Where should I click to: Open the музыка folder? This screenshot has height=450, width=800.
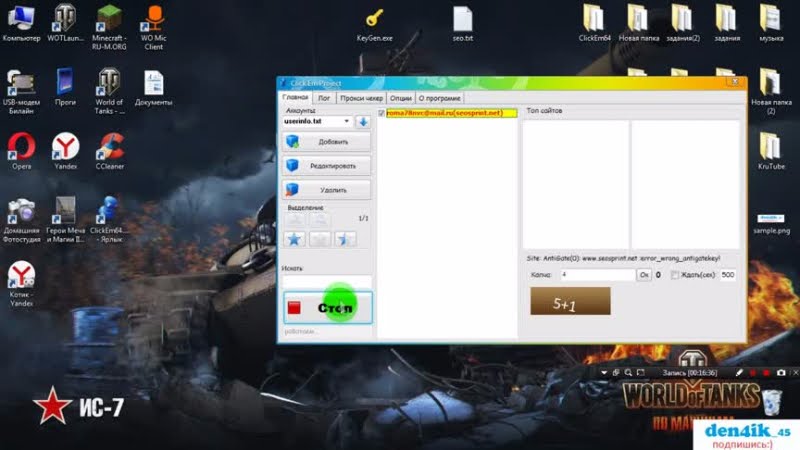pos(771,23)
